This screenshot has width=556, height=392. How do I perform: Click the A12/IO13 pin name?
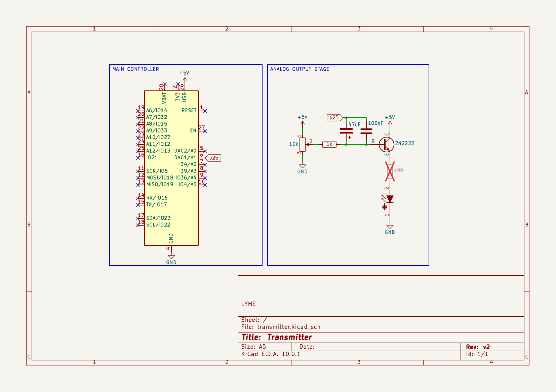pos(158,151)
